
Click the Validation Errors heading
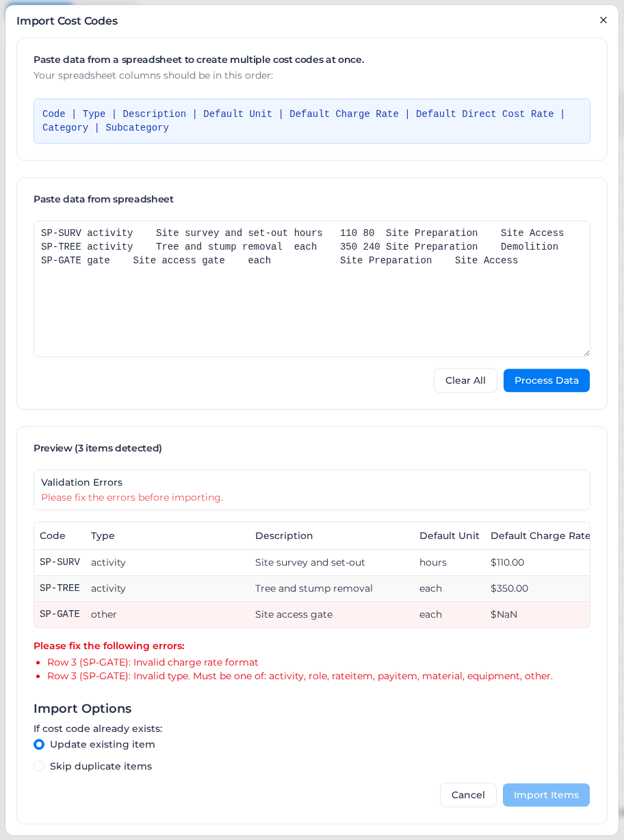pos(81,482)
